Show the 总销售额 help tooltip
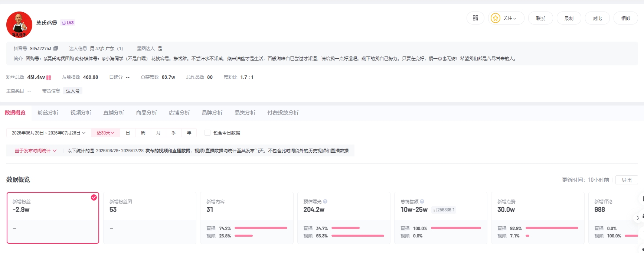The width and height of the screenshot is (644, 253). pos(422,201)
